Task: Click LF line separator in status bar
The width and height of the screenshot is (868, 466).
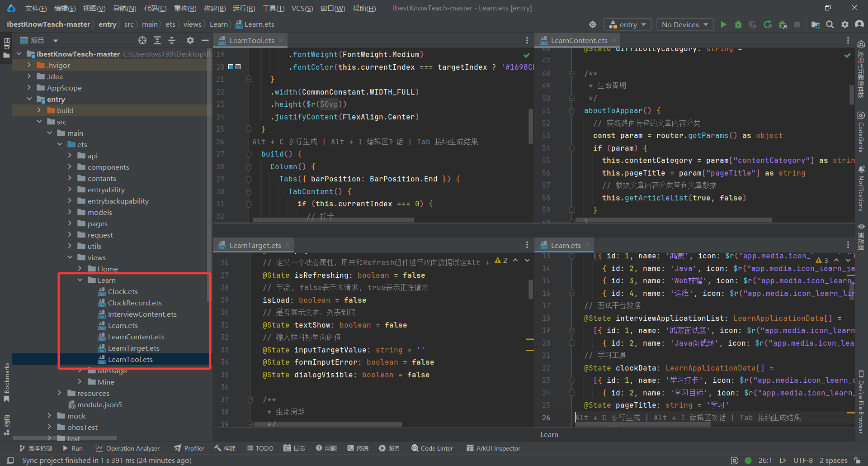Action: point(783,460)
